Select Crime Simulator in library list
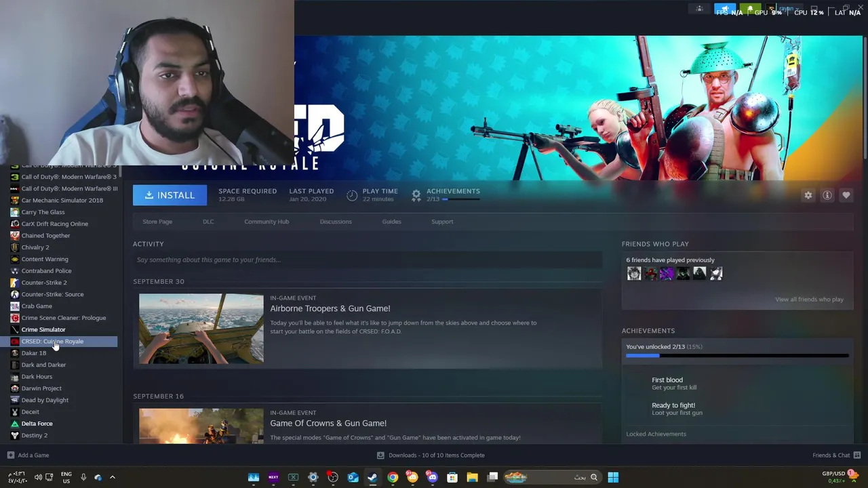Viewport: 868px width, 488px height. pyautogui.click(x=43, y=329)
